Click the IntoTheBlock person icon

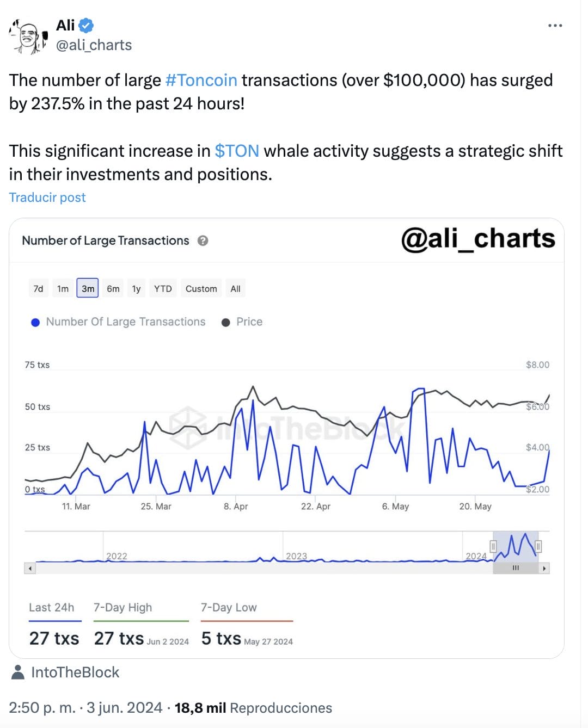click(x=18, y=673)
